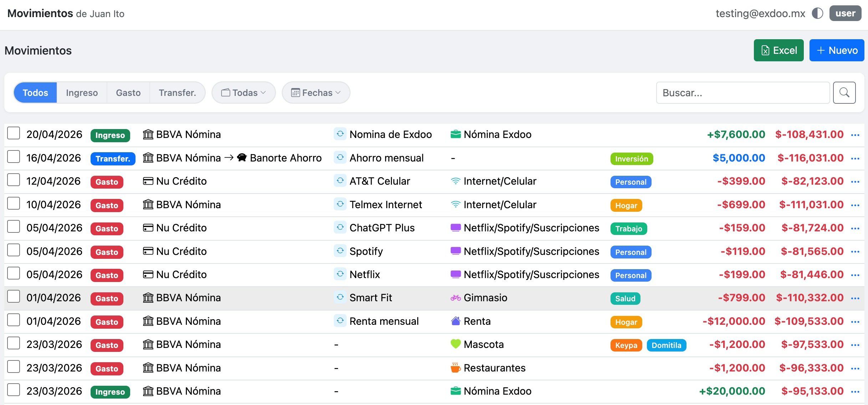This screenshot has width=868, height=405.
Task: Filter by Gasto tab
Action: (x=128, y=93)
